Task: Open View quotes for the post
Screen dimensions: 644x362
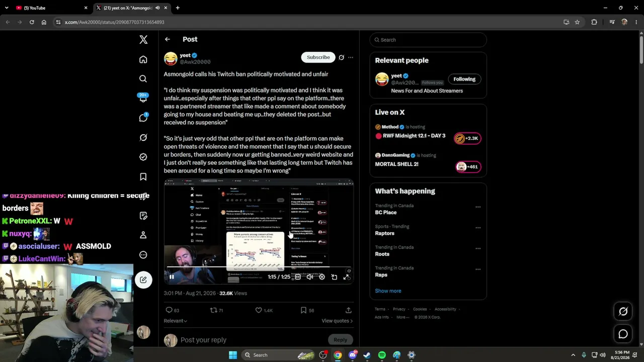Action: pos(337,321)
